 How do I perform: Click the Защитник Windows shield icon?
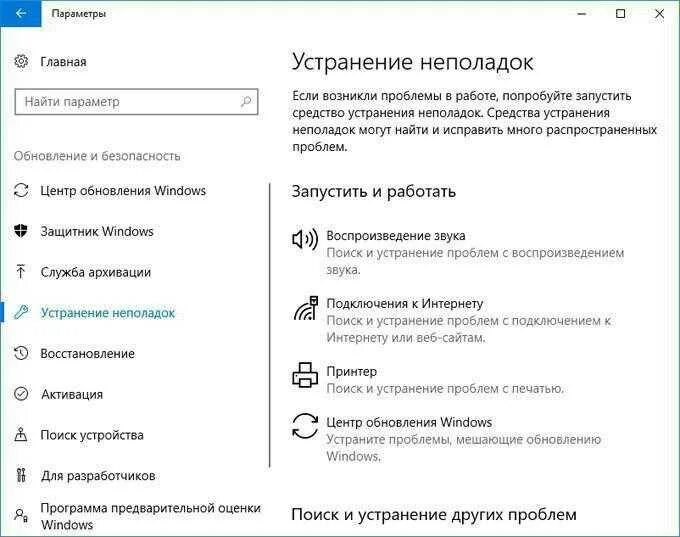point(21,231)
